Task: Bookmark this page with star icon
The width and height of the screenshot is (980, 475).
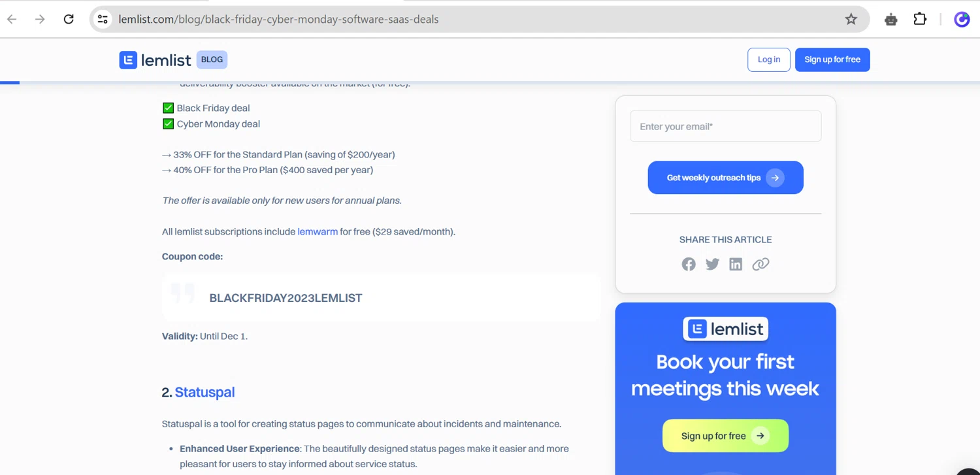Action: tap(851, 19)
